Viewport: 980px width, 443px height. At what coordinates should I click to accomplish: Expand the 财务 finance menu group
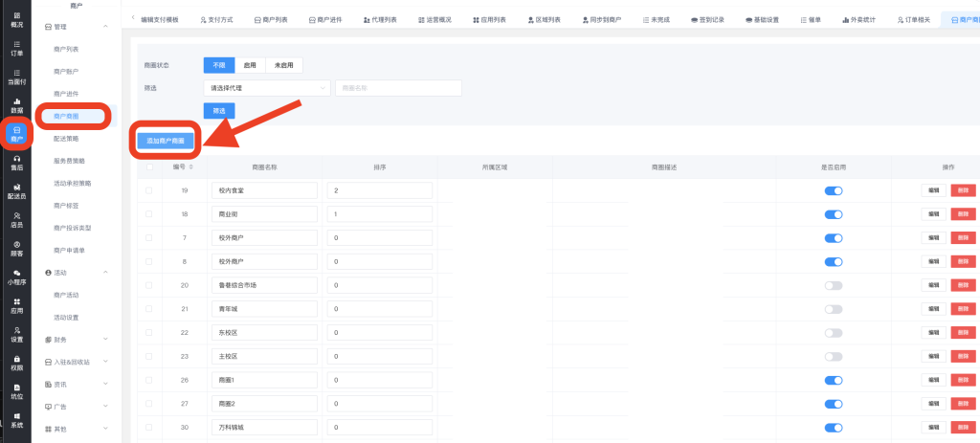pos(77,339)
